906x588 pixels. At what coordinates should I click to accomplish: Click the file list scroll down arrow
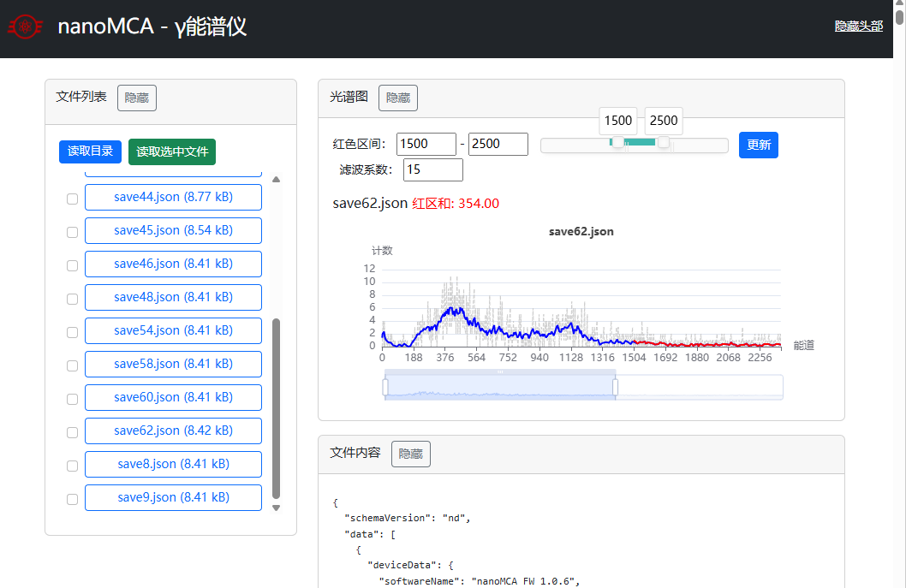point(276,508)
